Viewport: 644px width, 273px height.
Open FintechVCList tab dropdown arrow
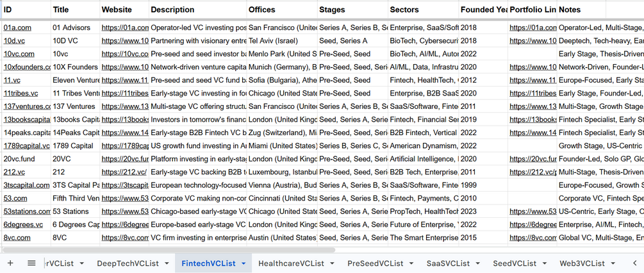coord(244,263)
